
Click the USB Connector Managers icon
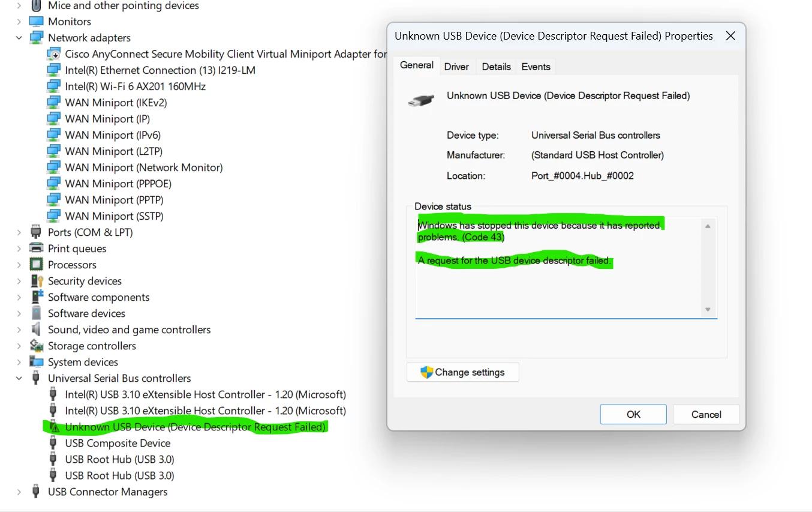36,492
